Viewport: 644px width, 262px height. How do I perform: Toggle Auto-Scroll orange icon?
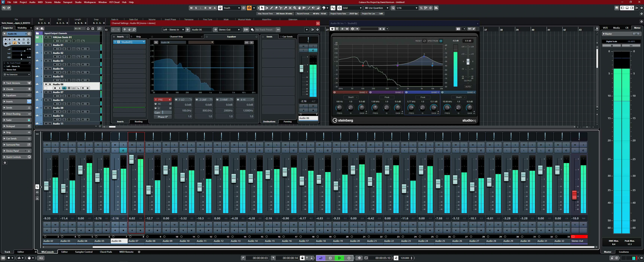(249, 8)
